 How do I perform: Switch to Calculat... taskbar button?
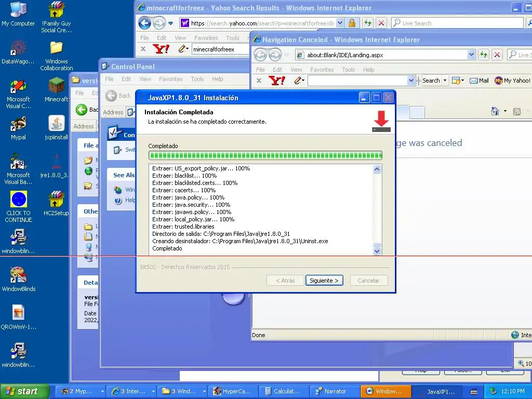pyautogui.click(x=284, y=392)
